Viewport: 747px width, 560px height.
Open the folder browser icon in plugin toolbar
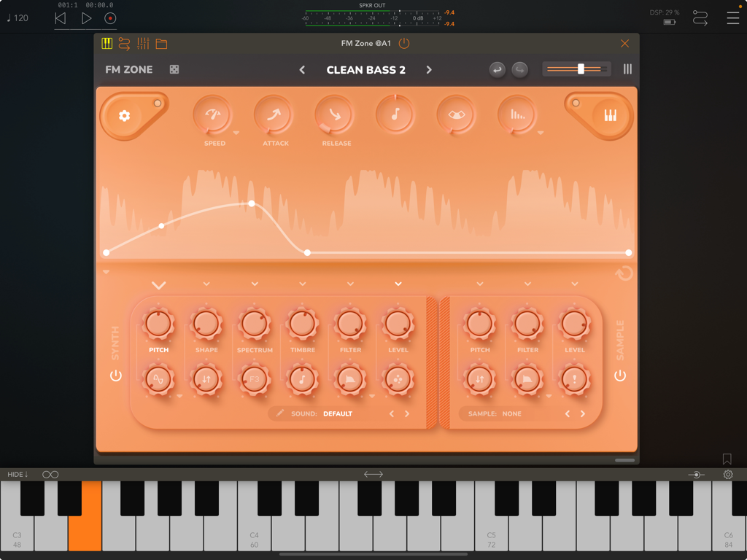(160, 43)
